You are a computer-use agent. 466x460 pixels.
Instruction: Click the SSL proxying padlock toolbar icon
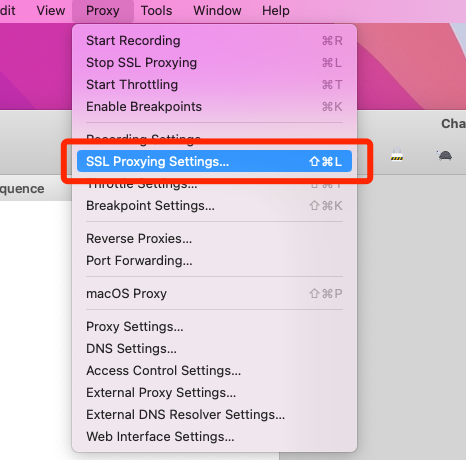click(x=397, y=155)
